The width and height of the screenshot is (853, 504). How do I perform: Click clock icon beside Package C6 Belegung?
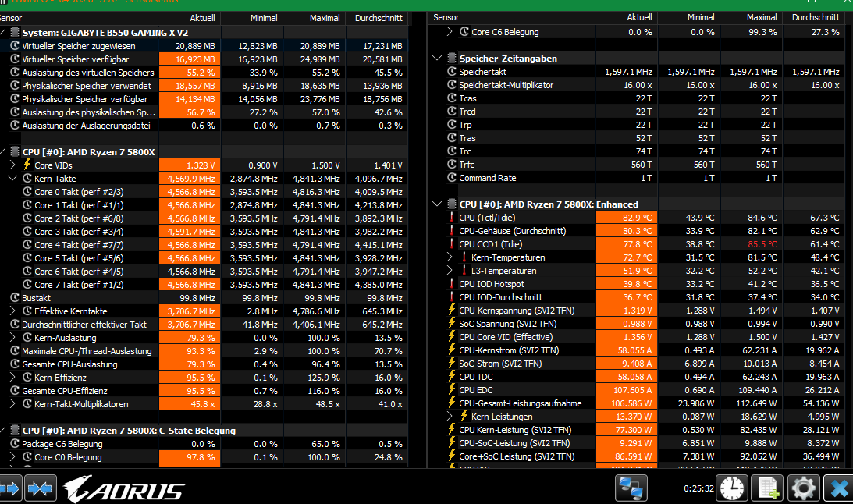click(16, 443)
